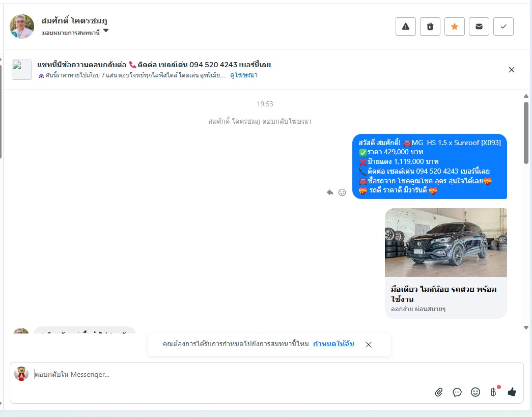The height and width of the screenshot is (417, 532).
Task: Reply to the blue message with arrow icon
Action: coord(330,192)
